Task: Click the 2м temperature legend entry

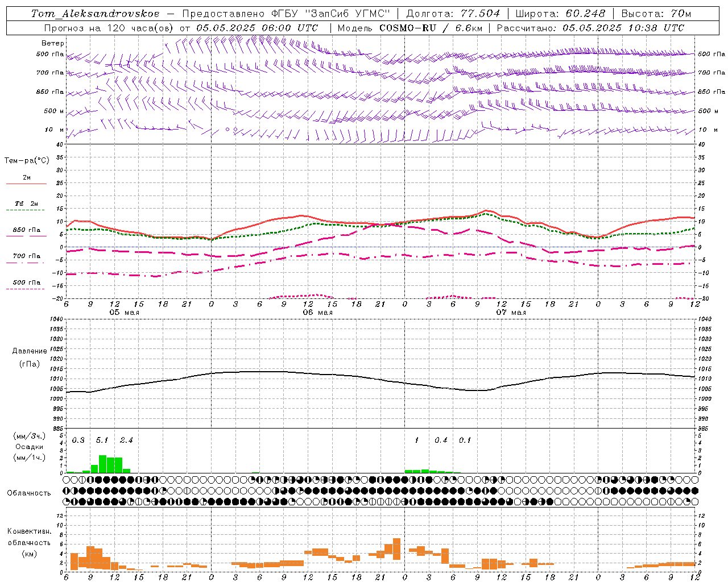Action: point(27,178)
